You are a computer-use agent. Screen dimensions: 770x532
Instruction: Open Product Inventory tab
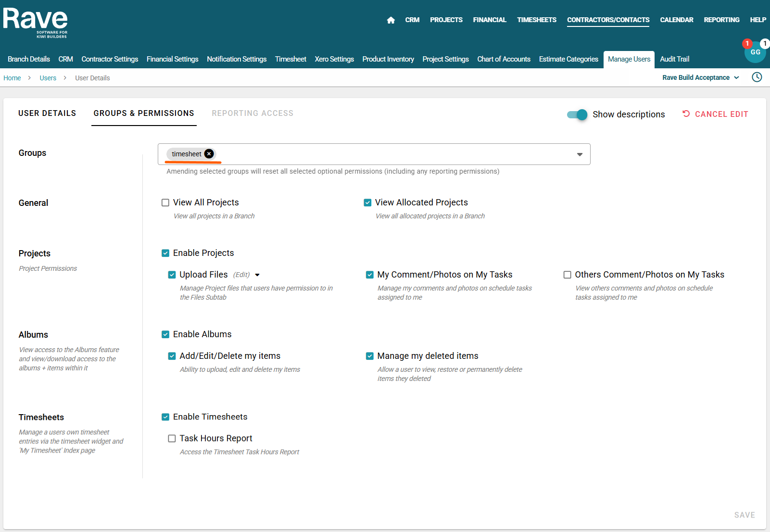coord(388,59)
